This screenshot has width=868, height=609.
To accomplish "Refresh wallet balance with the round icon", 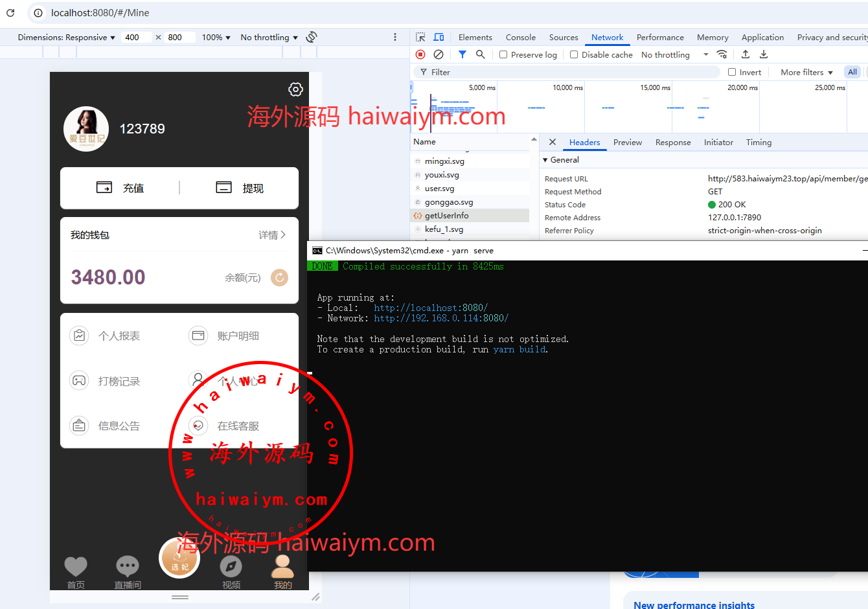I will click(279, 277).
